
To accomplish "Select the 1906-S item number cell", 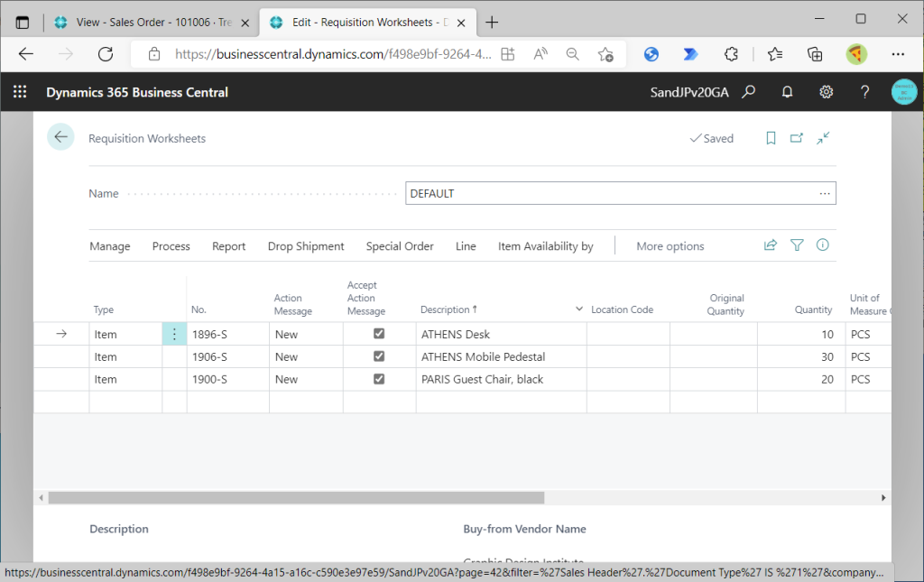I will (228, 356).
